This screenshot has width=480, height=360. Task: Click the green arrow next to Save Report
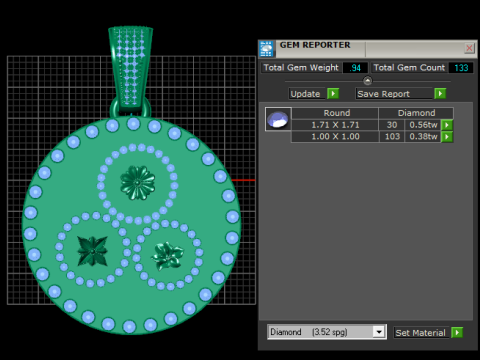click(440, 94)
